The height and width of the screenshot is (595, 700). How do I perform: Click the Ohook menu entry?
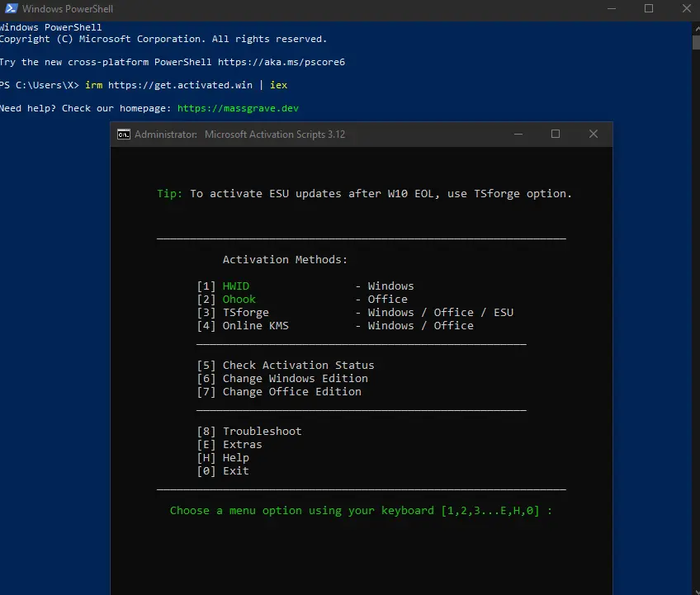point(239,299)
